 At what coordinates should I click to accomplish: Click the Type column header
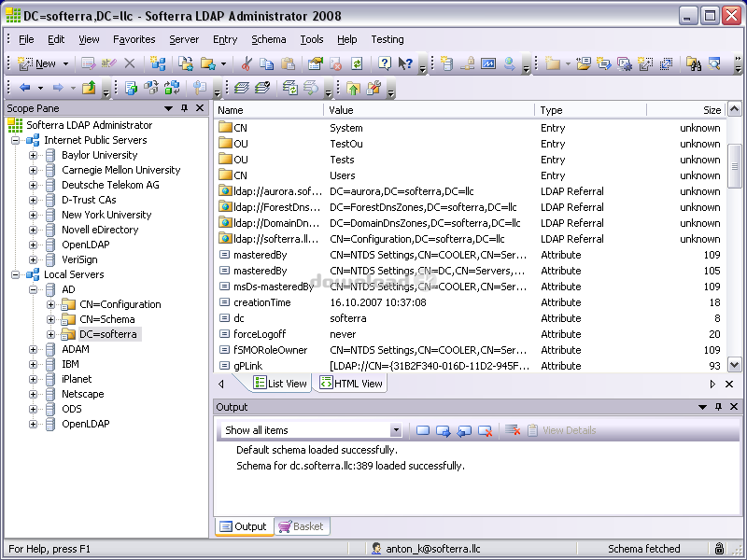tap(591, 110)
